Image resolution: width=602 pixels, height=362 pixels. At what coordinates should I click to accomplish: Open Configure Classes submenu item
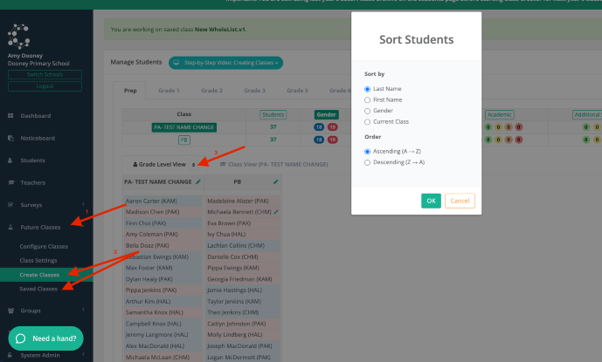[43, 246]
